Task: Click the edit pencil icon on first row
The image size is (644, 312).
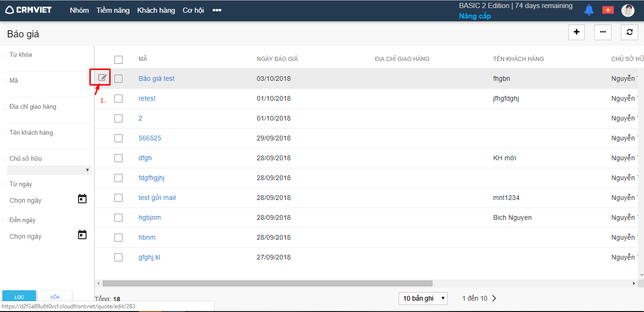Action: (102, 78)
